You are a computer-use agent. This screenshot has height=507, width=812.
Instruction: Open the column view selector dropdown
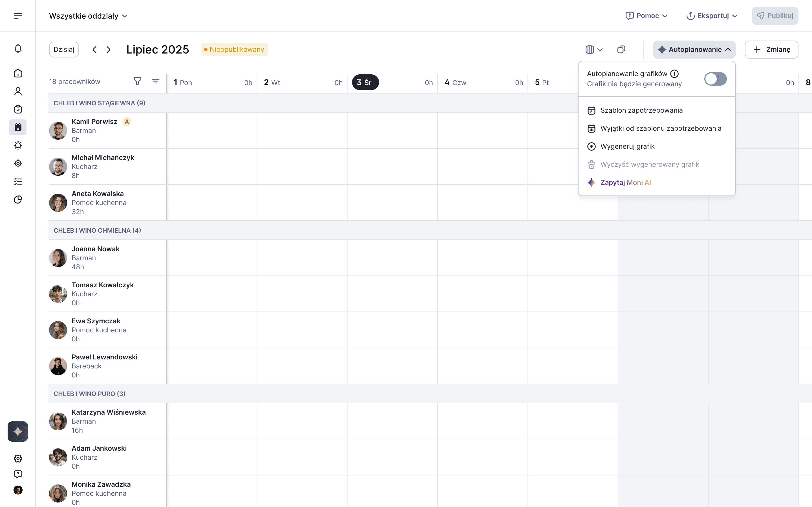coord(594,50)
